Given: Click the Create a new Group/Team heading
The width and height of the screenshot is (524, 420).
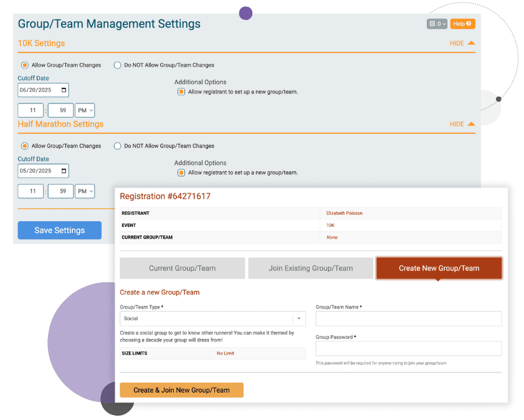Looking at the screenshot, I should (x=160, y=292).
